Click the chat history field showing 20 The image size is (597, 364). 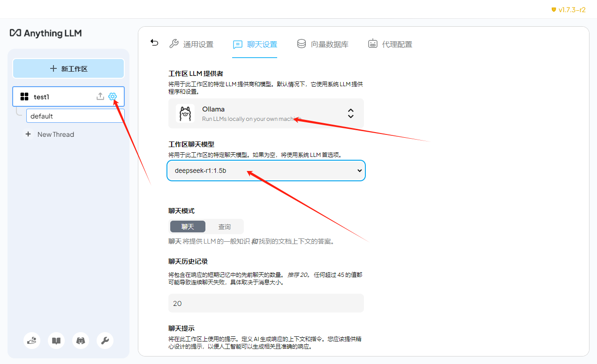pos(266,303)
